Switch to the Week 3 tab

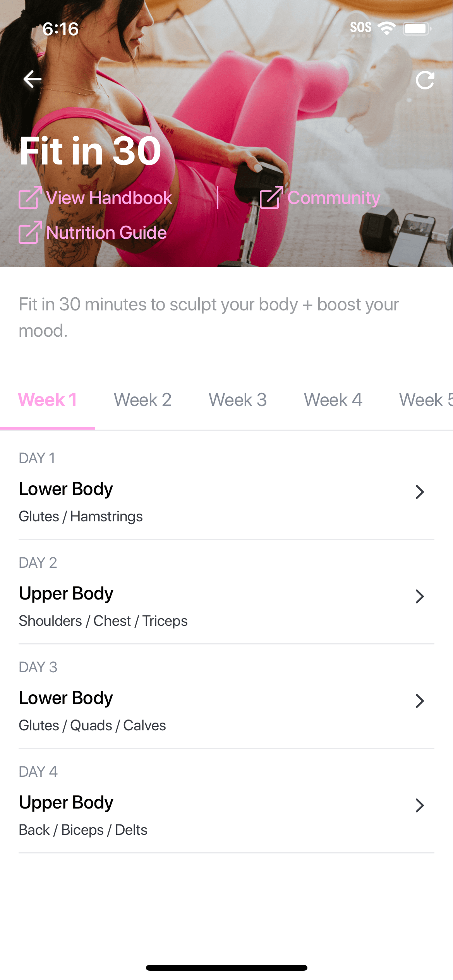click(238, 400)
